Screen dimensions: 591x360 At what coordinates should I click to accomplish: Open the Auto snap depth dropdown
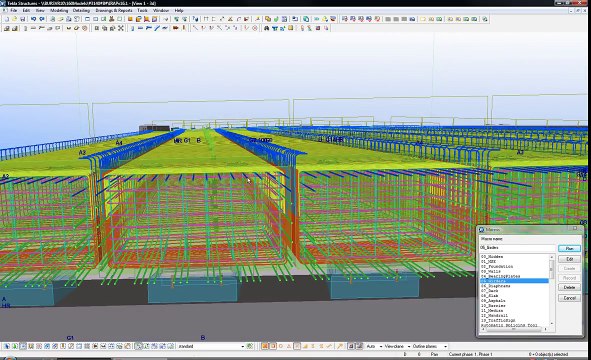pos(381,346)
